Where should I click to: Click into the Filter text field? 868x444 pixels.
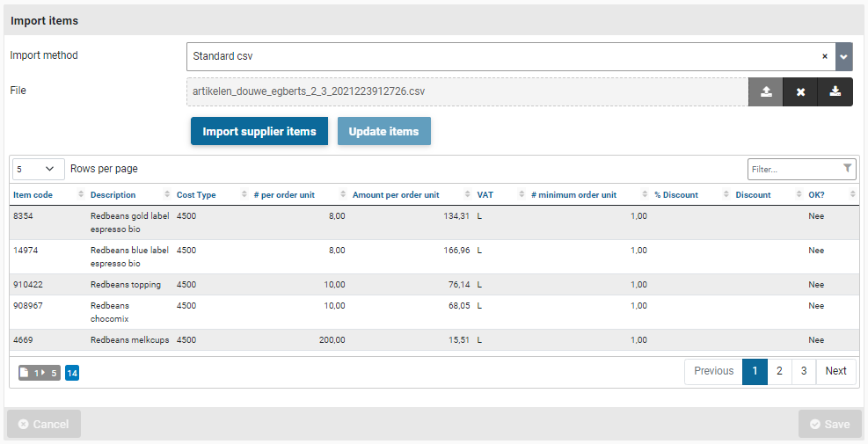click(x=793, y=169)
